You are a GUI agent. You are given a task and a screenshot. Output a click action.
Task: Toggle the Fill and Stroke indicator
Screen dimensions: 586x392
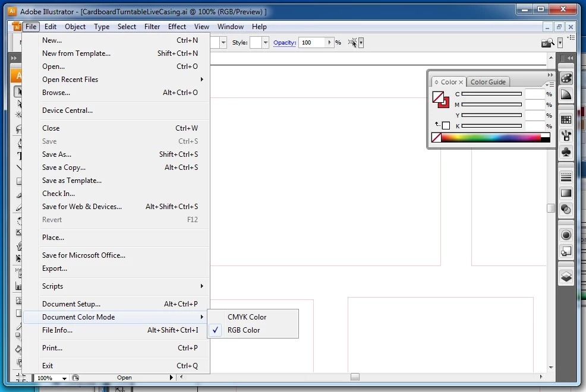pyautogui.click(x=440, y=99)
